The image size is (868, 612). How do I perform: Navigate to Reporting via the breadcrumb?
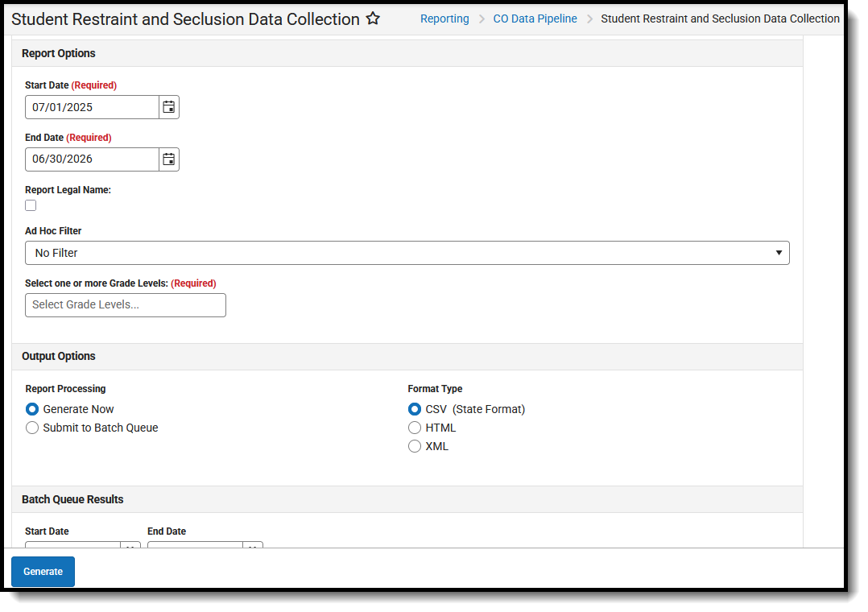tap(444, 18)
